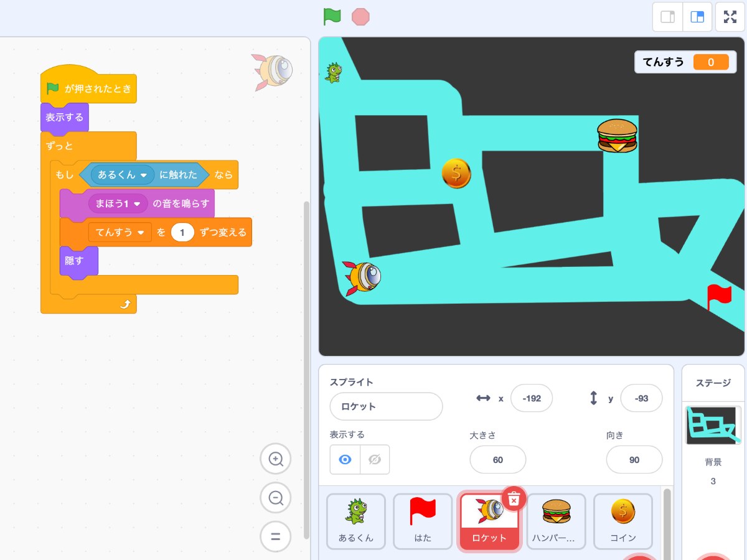Enter full screen stage mode
747x560 pixels.
(730, 17)
